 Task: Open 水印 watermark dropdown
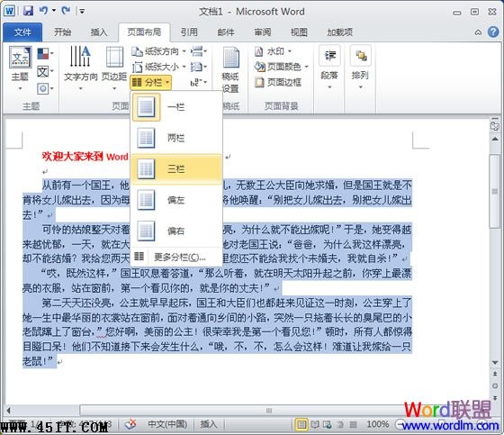(273, 51)
